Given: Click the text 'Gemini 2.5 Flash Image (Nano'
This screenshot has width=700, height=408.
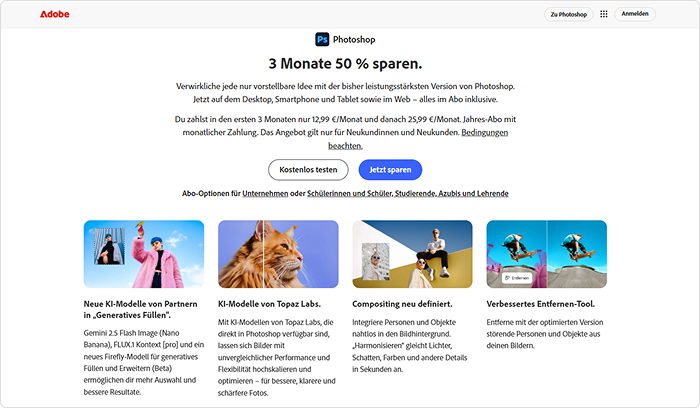Looking at the screenshot, I should coord(131,333).
